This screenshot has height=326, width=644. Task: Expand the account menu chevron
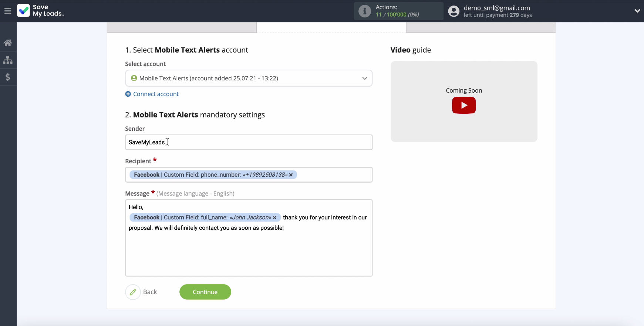[637, 11]
